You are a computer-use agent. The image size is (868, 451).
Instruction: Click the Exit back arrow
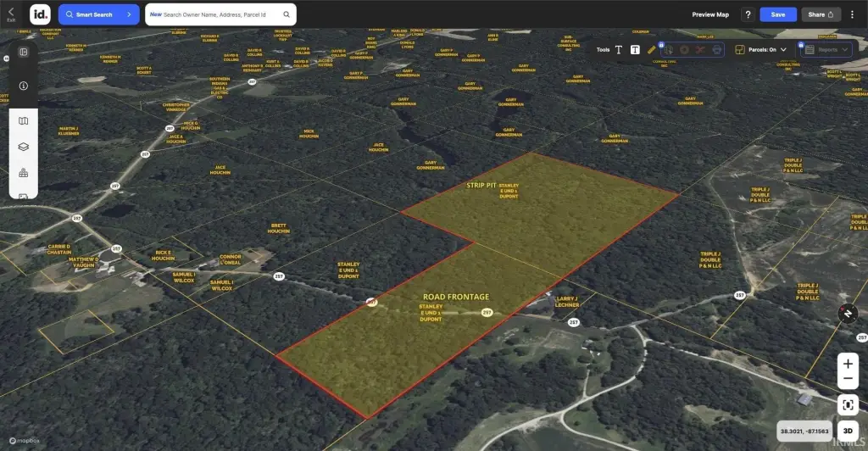coord(11,12)
